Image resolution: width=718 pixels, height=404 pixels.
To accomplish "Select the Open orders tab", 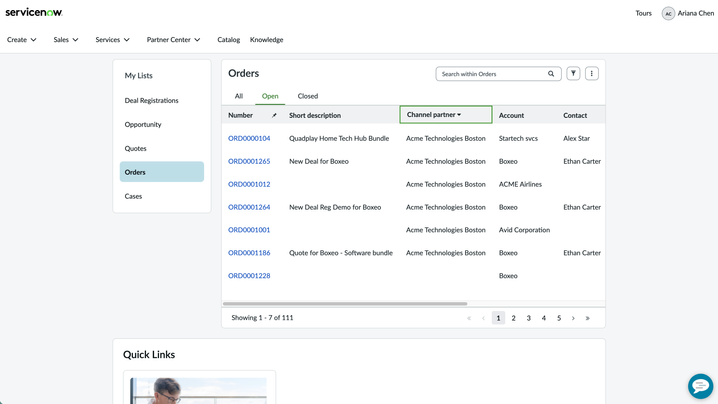I will pyautogui.click(x=270, y=96).
